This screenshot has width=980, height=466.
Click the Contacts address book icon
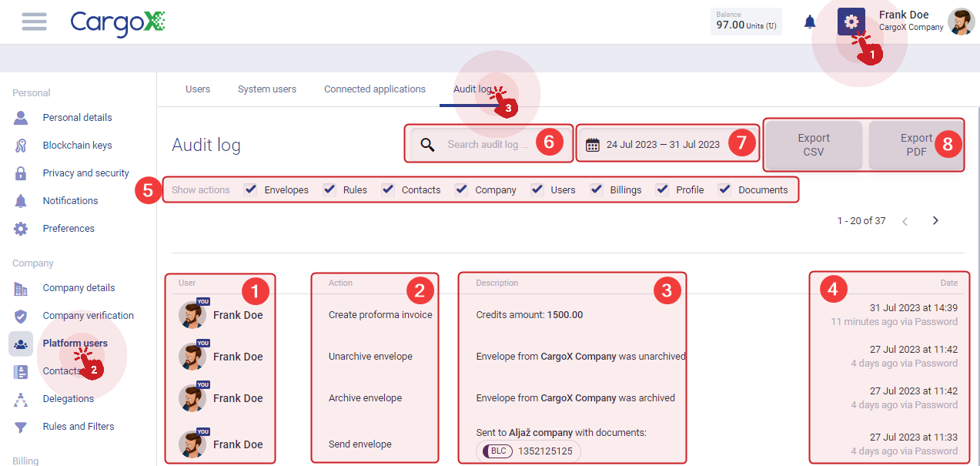pyautogui.click(x=21, y=371)
